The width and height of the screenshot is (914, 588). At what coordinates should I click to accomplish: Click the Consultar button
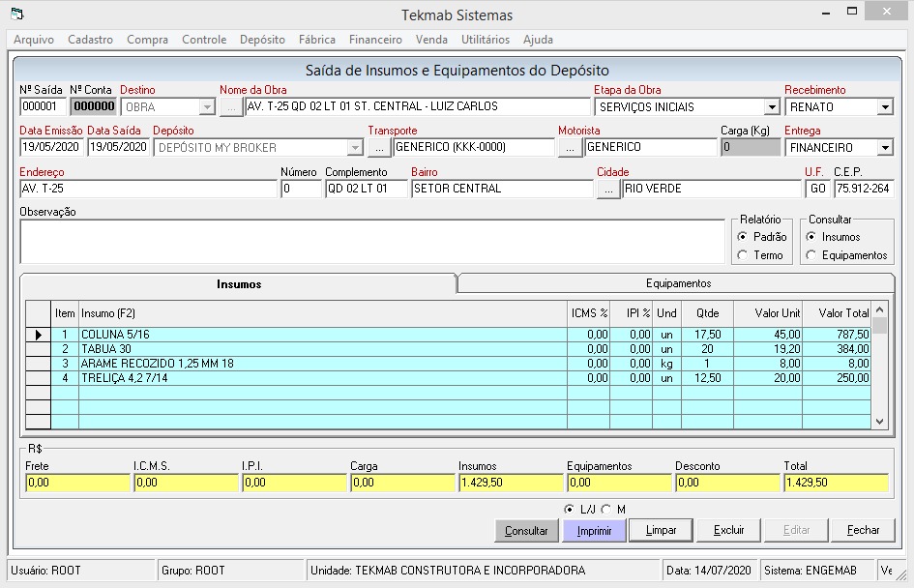[x=527, y=530]
